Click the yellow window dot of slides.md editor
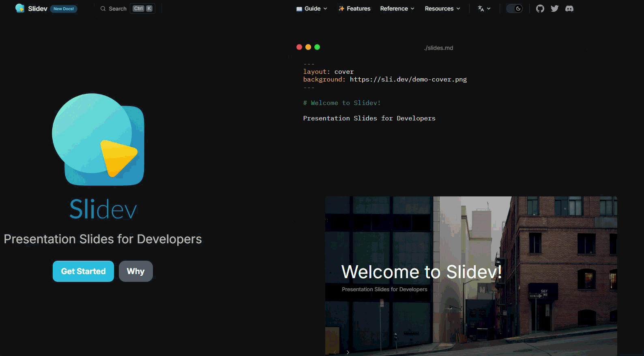This screenshot has height=356, width=644. [x=308, y=47]
